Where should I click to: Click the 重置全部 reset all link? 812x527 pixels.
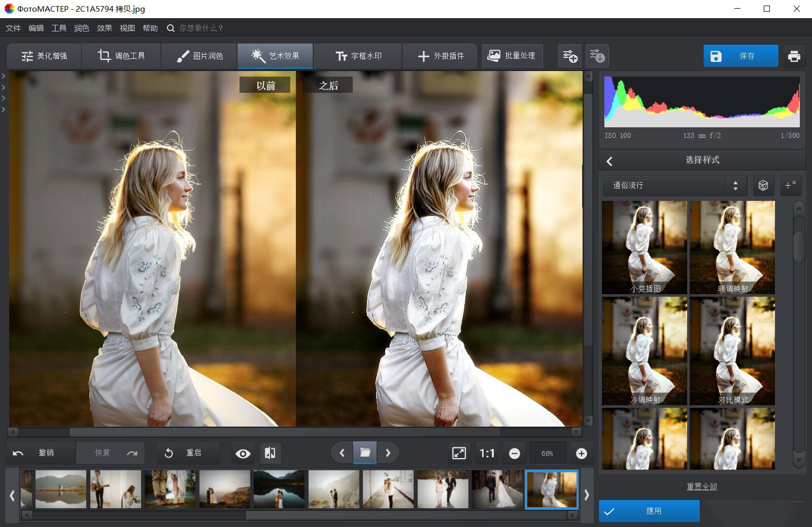(x=701, y=486)
